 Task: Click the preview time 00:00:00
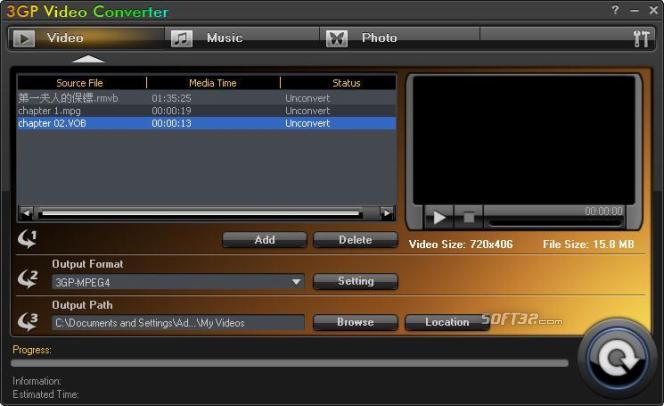603,211
